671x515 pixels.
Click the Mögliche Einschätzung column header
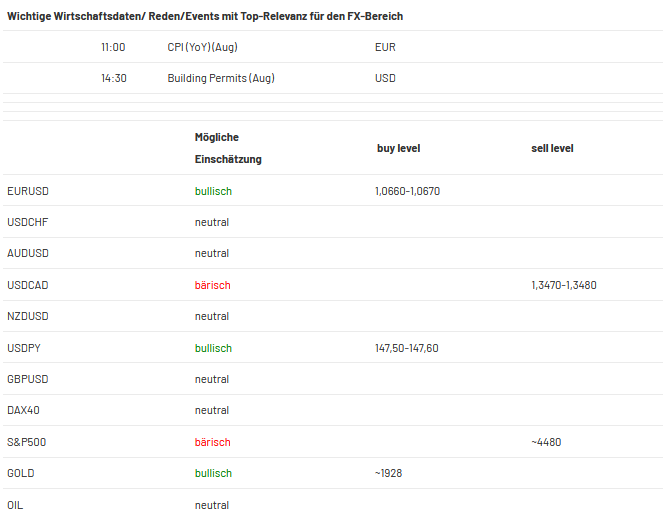point(228,148)
